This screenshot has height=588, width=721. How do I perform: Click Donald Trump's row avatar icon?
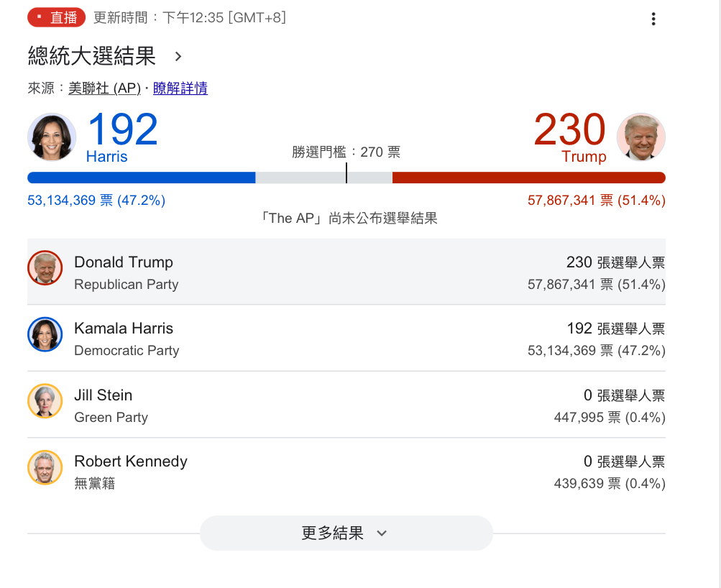[x=45, y=268]
